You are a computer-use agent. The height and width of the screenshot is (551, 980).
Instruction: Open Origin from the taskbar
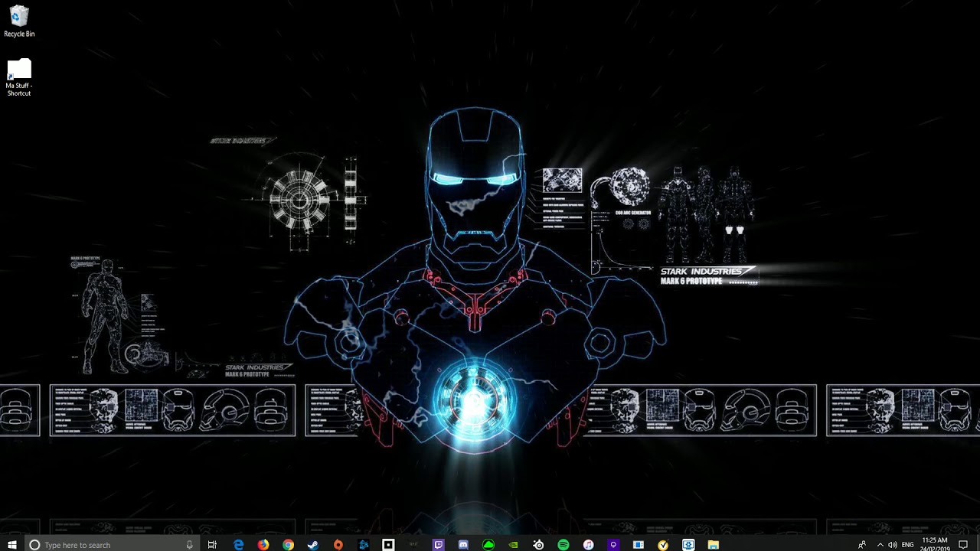339,544
